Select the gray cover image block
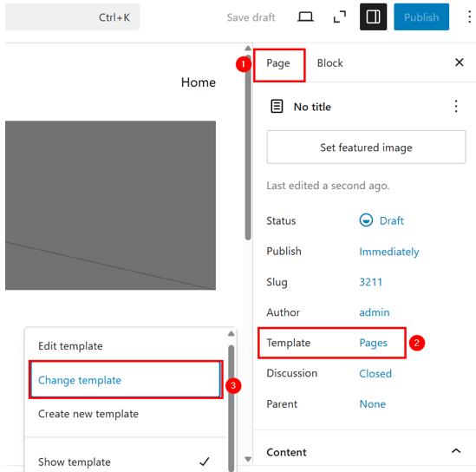The width and height of the screenshot is (476, 472). tap(110, 205)
